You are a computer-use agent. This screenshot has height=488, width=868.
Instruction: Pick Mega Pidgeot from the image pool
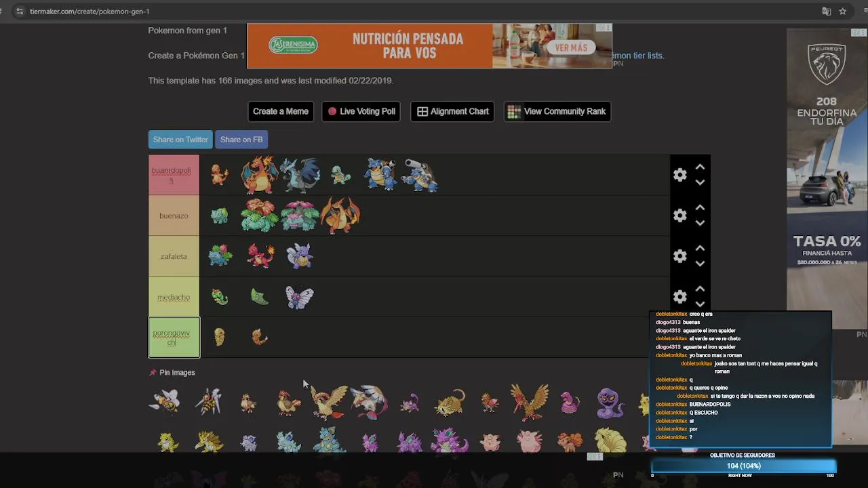370,401
